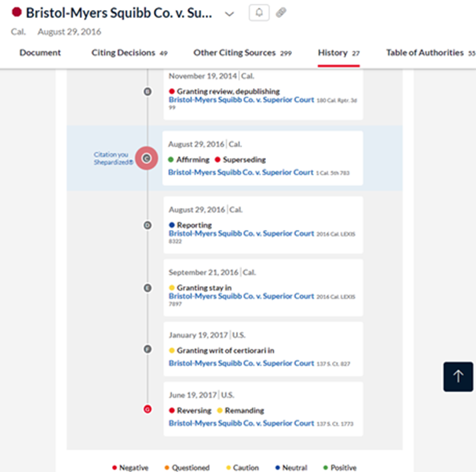Screen dimensions: 476x472
Task: Select timeline marker B for the depublishing entry
Action: coord(147,91)
